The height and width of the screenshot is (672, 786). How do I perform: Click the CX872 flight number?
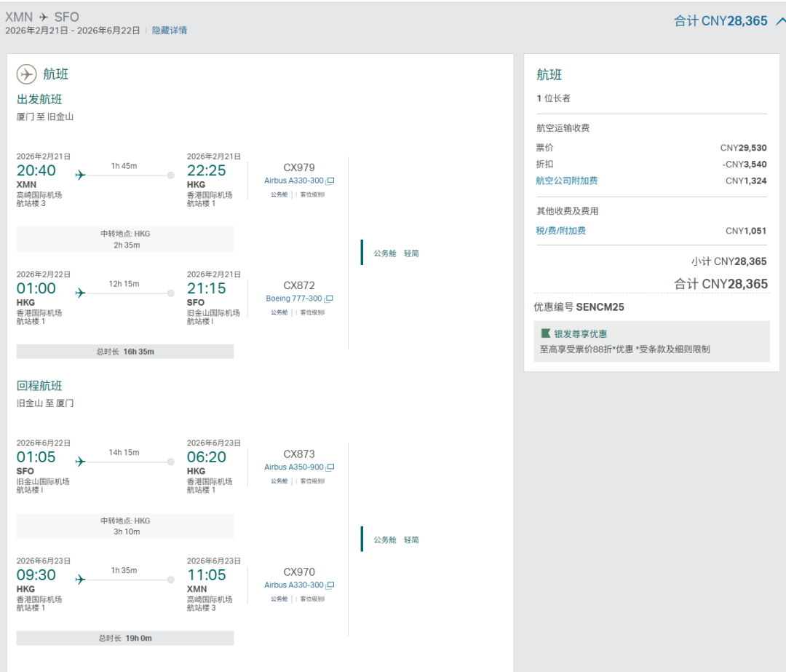(299, 285)
